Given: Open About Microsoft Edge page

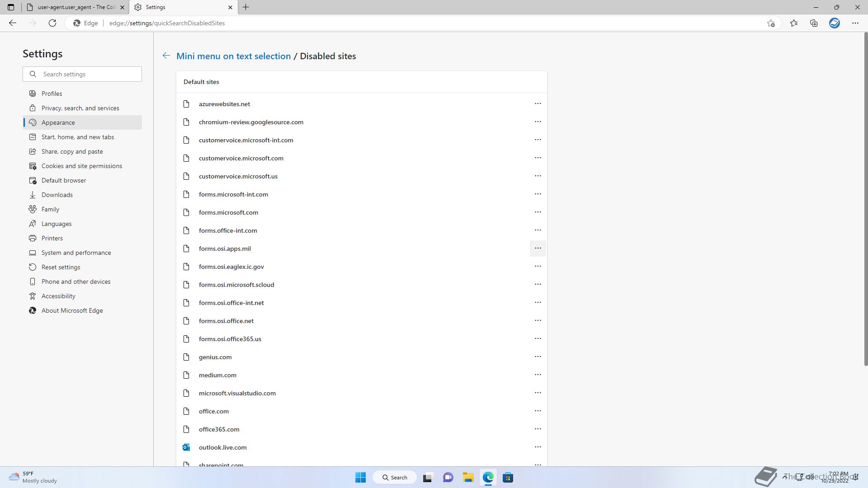Looking at the screenshot, I should click(x=82, y=310).
